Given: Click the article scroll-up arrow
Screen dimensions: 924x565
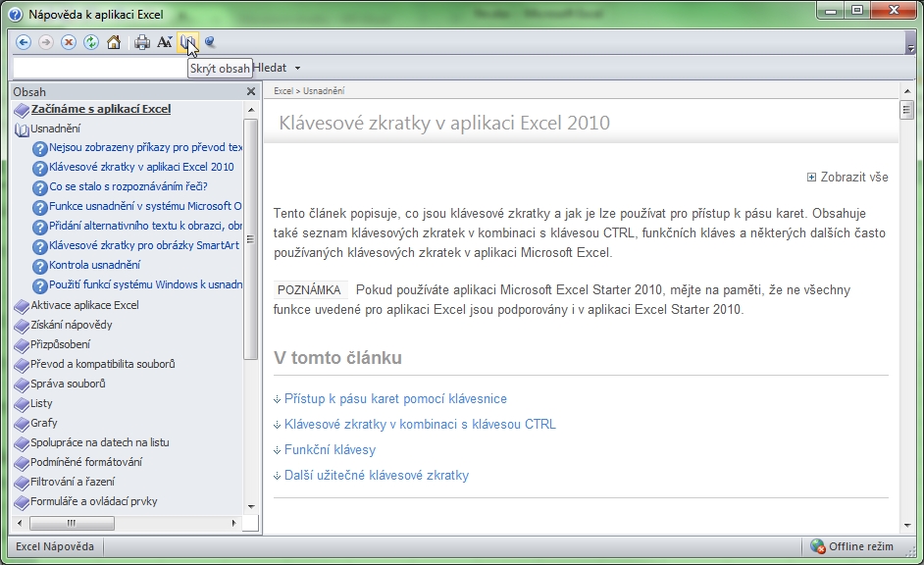Looking at the screenshot, I should click(x=907, y=90).
